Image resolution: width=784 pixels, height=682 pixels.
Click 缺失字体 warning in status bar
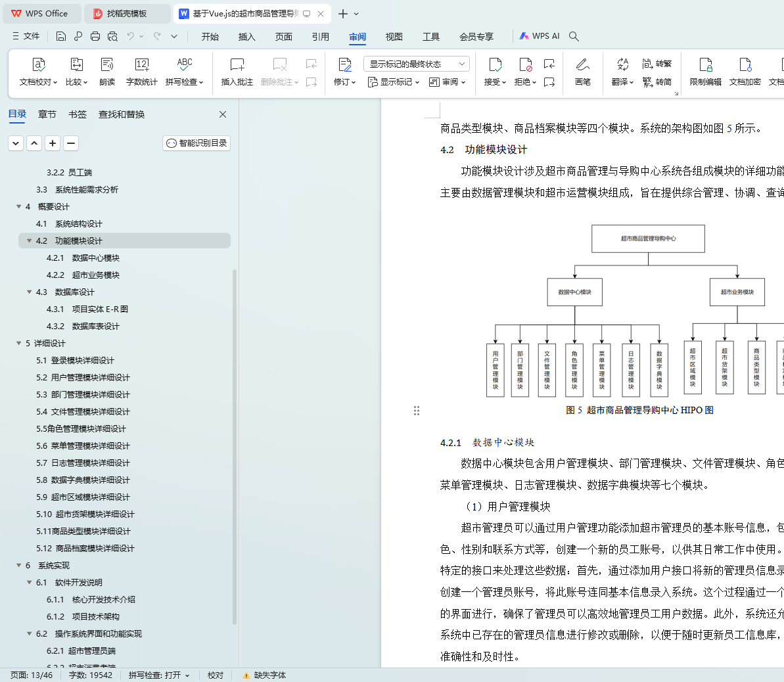(x=264, y=675)
